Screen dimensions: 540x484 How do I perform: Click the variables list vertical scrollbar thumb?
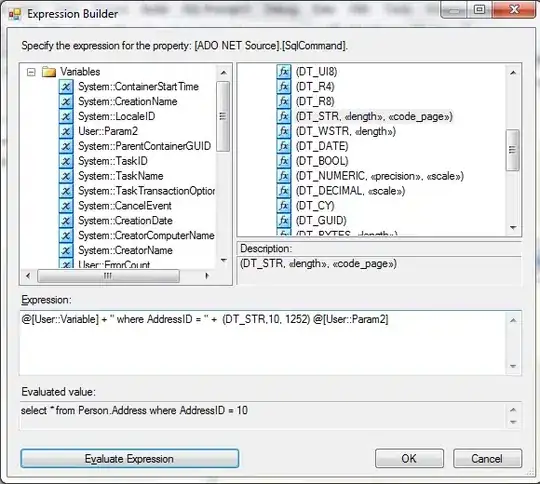(x=223, y=116)
